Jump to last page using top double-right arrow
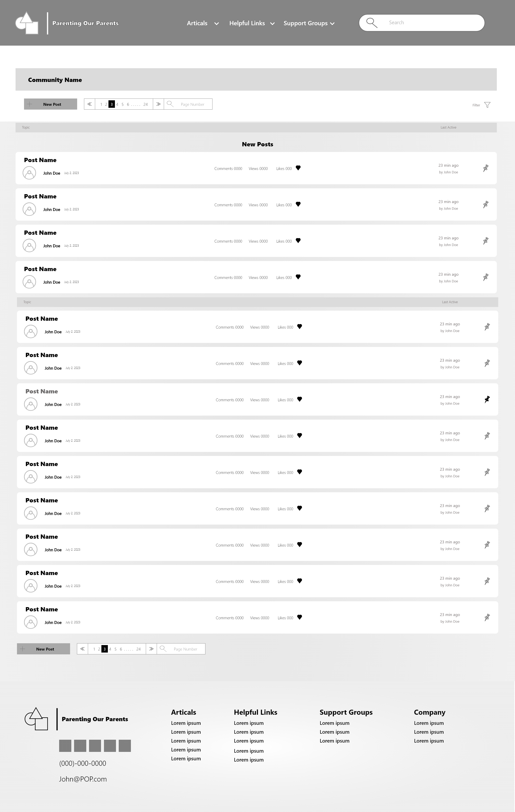The image size is (515, 812). pos(158,104)
